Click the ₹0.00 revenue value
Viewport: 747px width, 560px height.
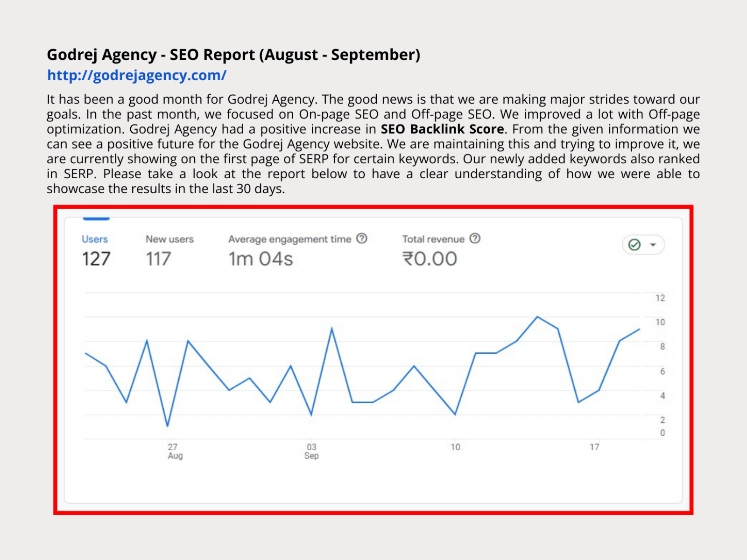coord(430,259)
